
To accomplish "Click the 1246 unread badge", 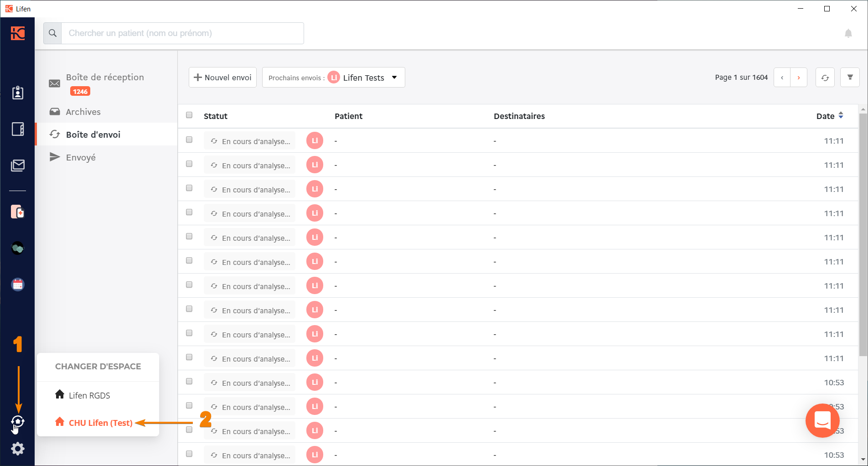I will pyautogui.click(x=80, y=92).
